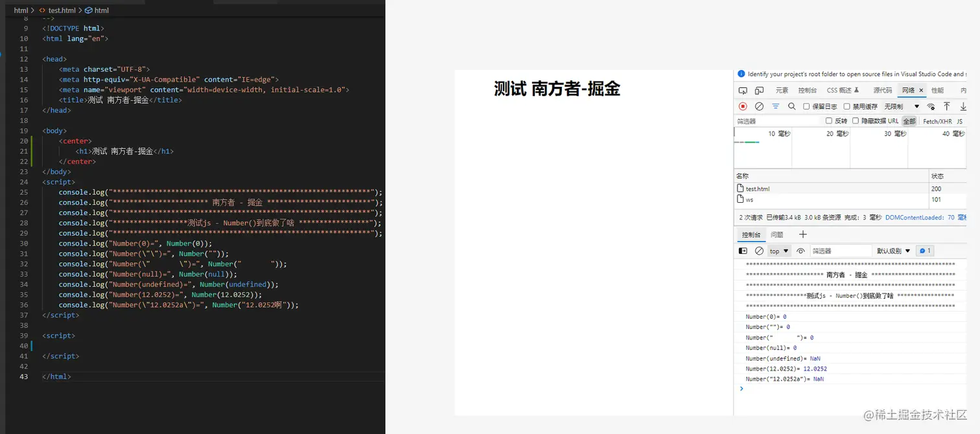The width and height of the screenshot is (980, 434).
Task: Click the 状态 column header
Action: [x=948, y=176]
